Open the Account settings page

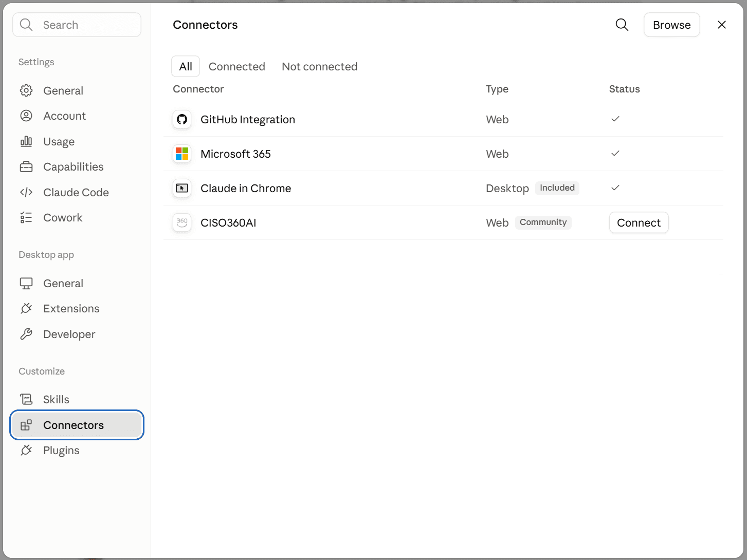[77, 116]
